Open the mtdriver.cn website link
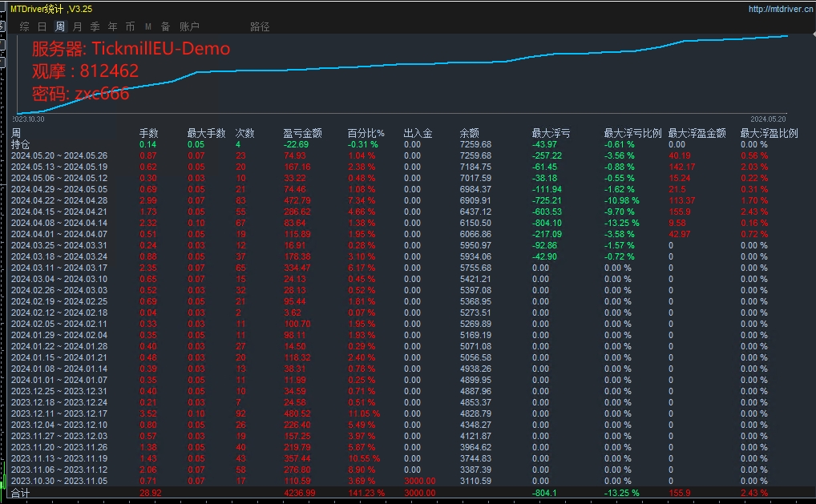 [778, 9]
